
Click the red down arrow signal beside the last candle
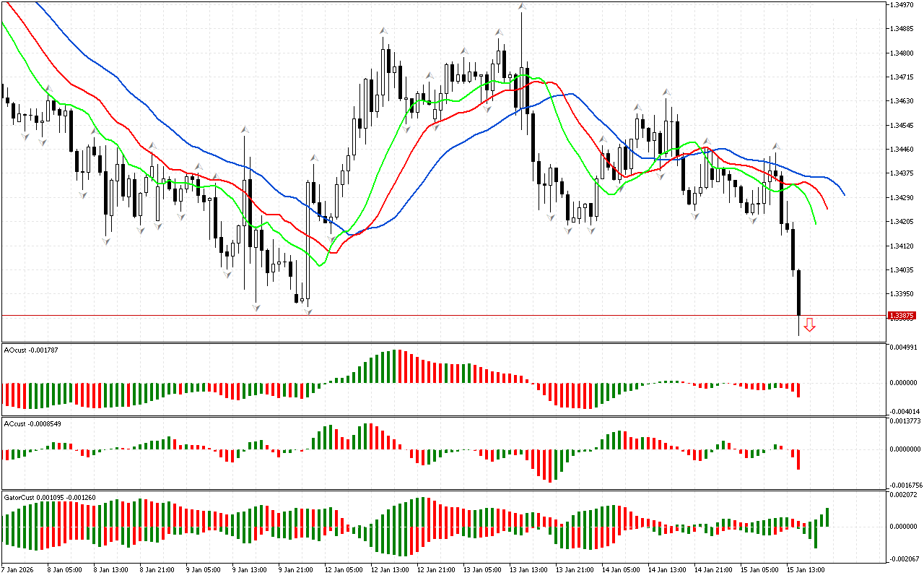(x=809, y=325)
